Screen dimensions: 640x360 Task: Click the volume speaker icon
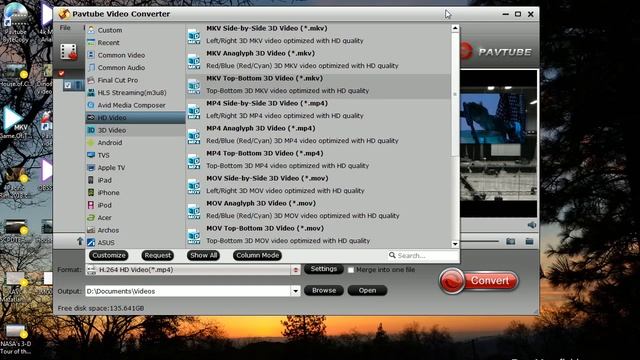531,225
